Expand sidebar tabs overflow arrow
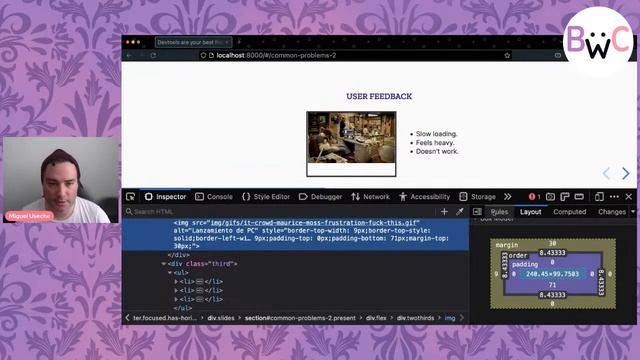 tap(633, 212)
